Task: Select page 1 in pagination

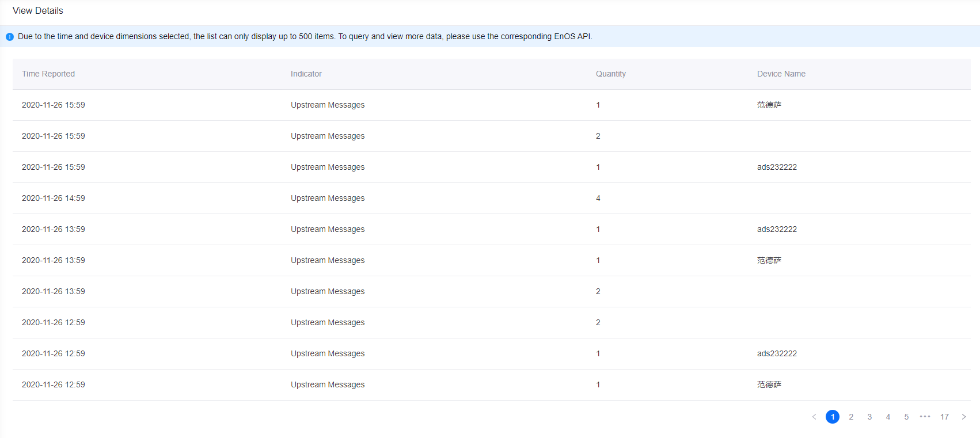Action: click(832, 417)
